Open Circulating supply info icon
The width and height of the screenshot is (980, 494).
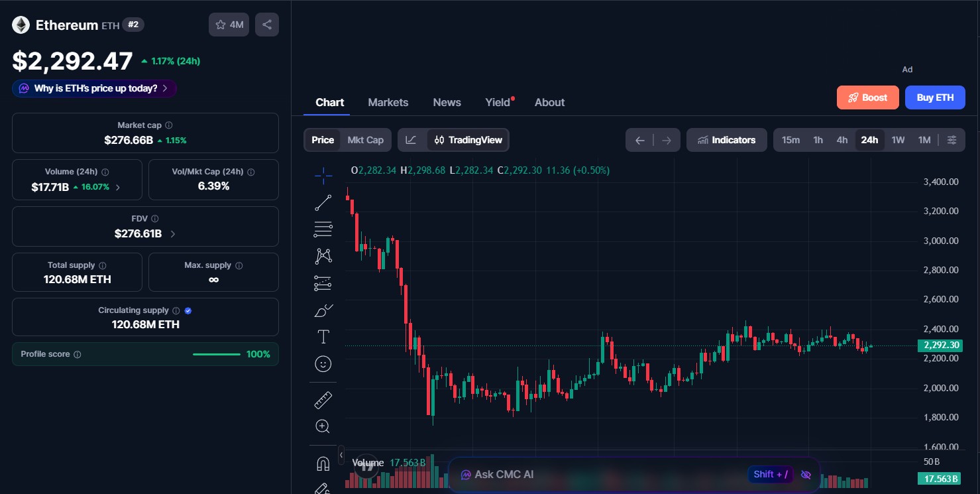[176, 310]
